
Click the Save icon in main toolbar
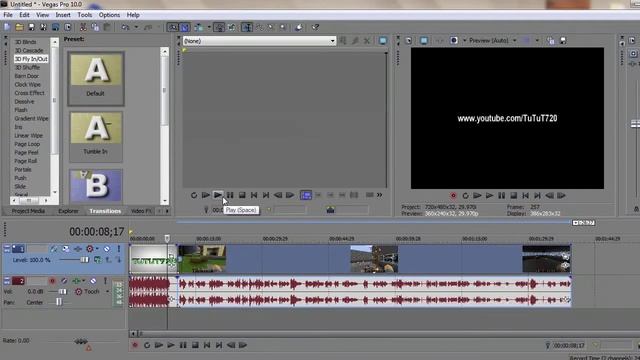[31, 27]
